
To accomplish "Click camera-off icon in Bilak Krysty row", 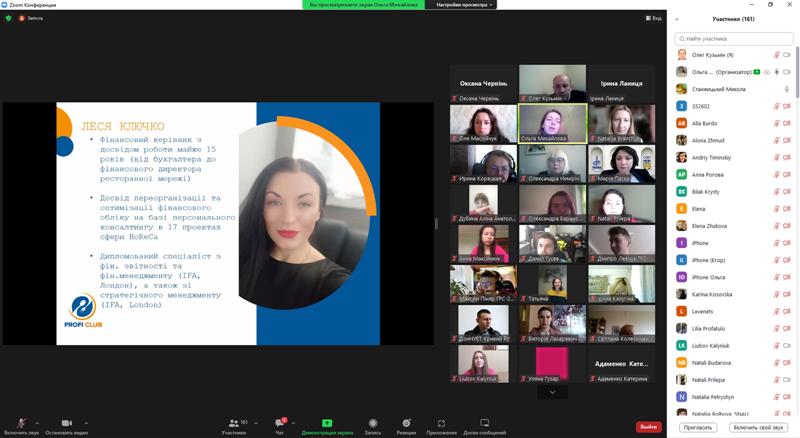I will point(787,191).
